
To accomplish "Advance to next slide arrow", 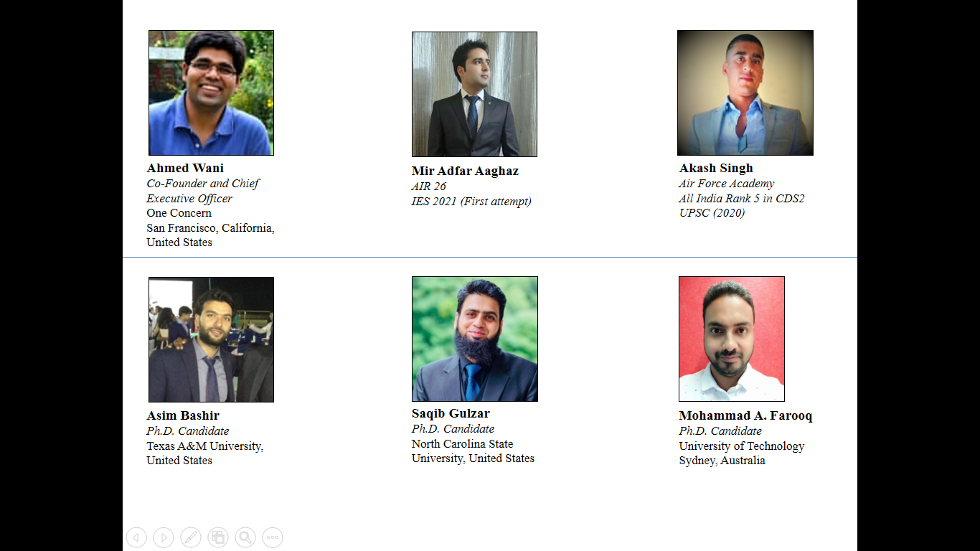I will coord(164,537).
